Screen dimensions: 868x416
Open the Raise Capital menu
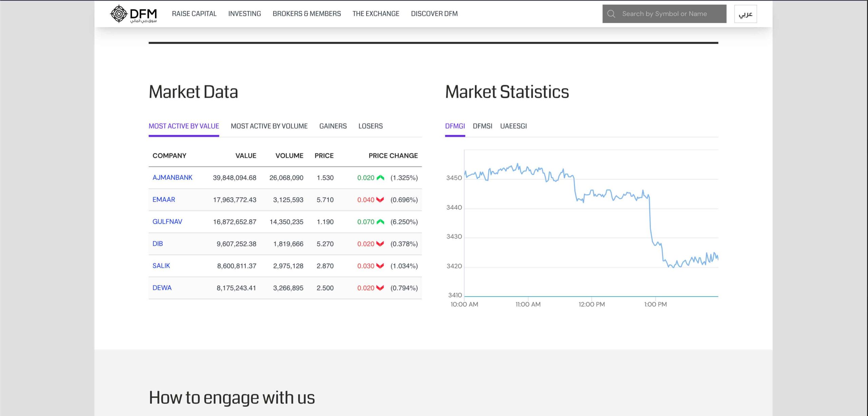pyautogui.click(x=194, y=14)
